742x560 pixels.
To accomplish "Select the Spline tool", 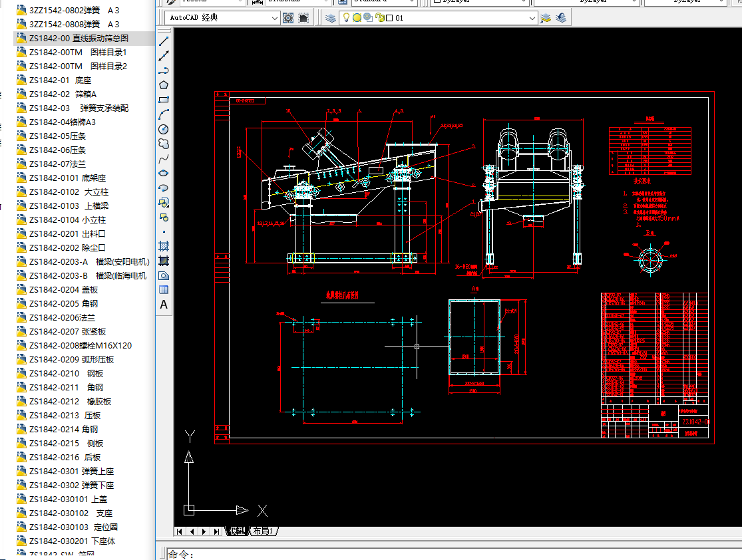I will [x=164, y=158].
